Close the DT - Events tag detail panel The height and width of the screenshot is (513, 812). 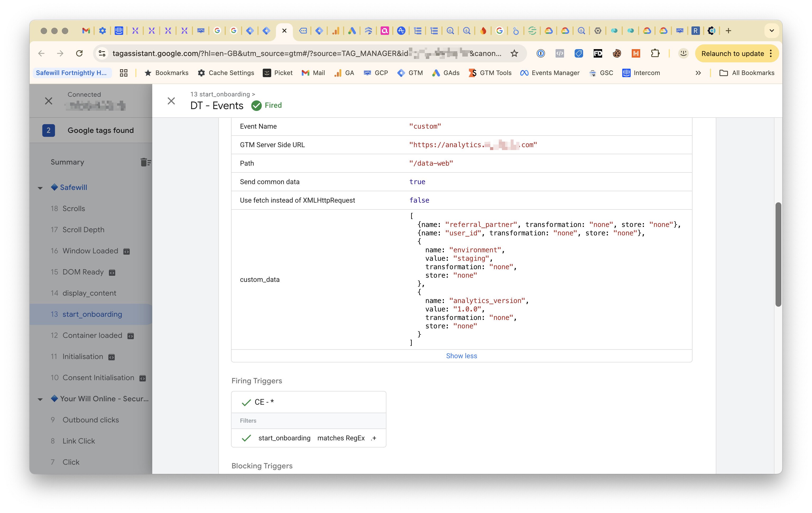coord(171,101)
